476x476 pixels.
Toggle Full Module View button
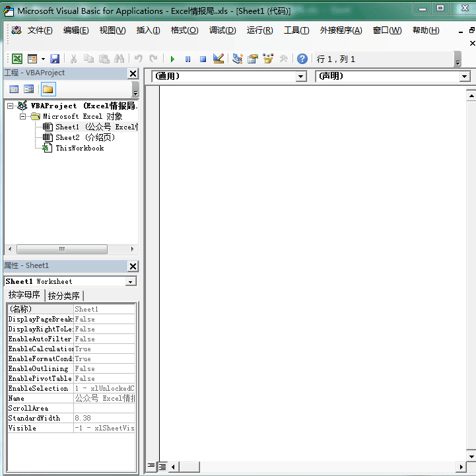(162, 467)
